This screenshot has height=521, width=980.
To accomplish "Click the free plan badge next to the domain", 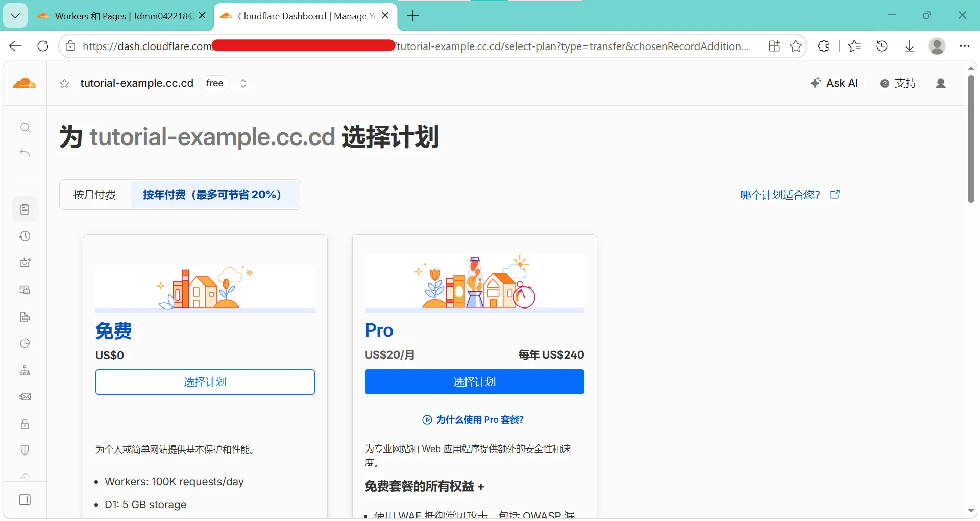I will (x=215, y=83).
